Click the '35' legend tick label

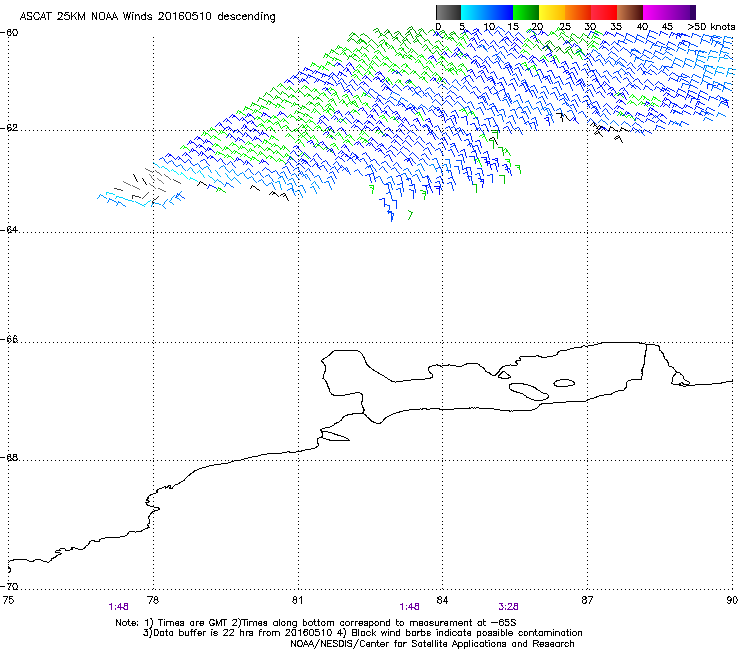(616, 27)
